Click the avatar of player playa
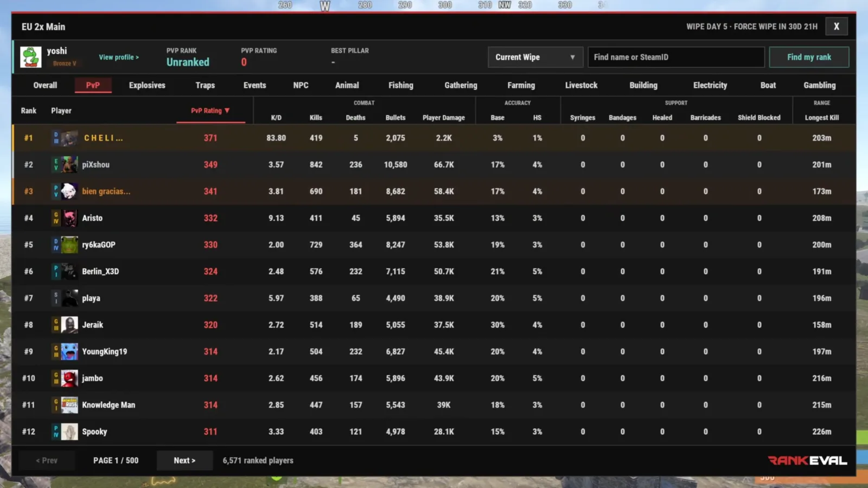The width and height of the screenshot is (868, 488). coord(69,298)
